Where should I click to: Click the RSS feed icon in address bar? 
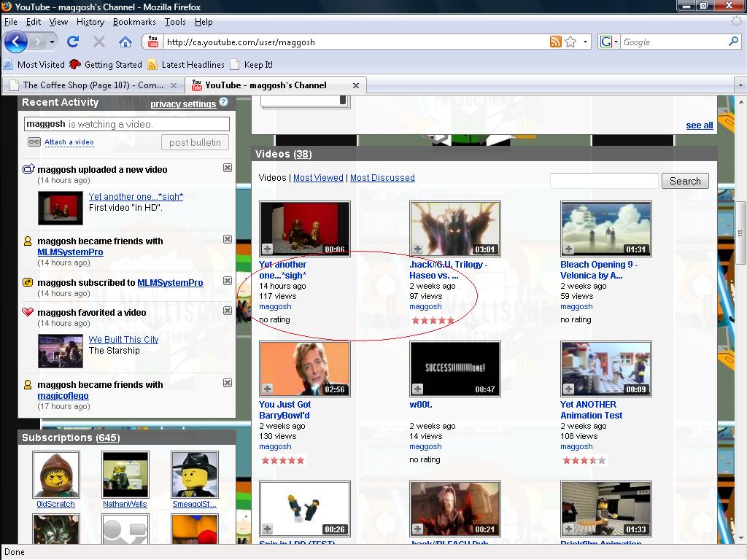(x=555, y=42)
